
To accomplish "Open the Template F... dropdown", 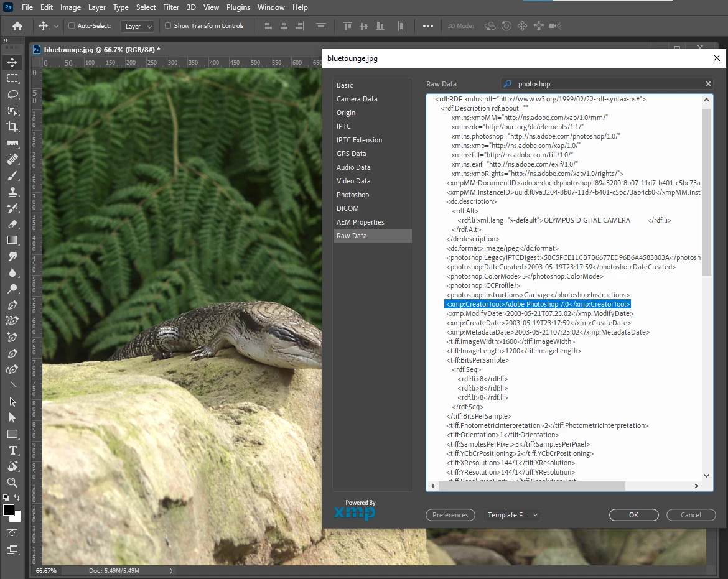I will (x=512, y=515).
